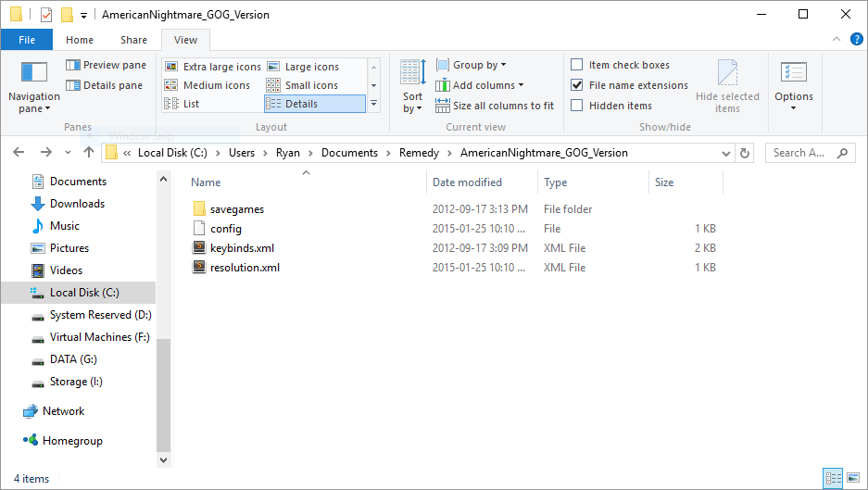Switch layout to Large icons
868x490 pixels.
pos(303,67)
